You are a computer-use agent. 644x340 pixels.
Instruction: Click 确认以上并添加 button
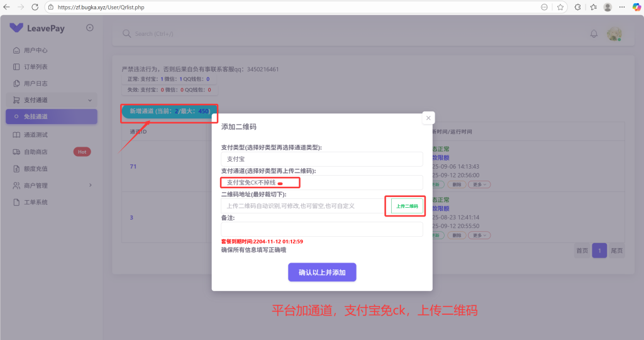(322, 272)
